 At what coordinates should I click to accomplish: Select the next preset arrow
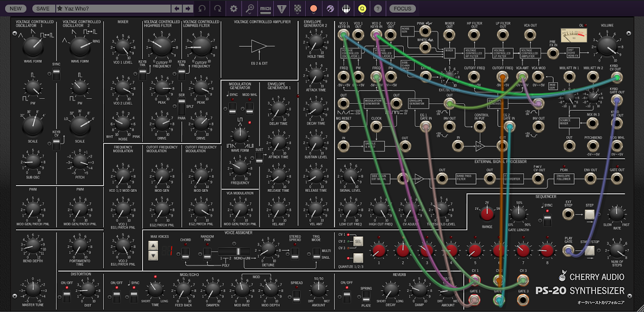[x=188, y=8]
